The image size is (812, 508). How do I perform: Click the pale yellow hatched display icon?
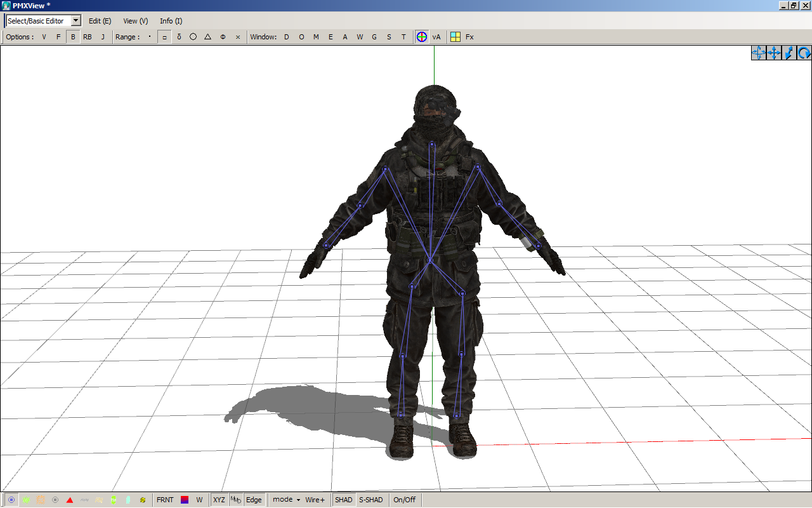pos(99,500)
